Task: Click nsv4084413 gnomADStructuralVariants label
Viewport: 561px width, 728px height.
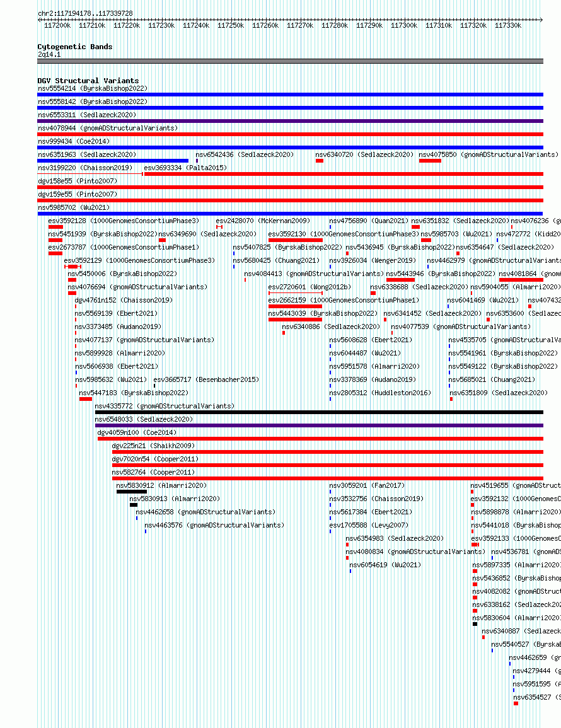Action: coord(314,274)
